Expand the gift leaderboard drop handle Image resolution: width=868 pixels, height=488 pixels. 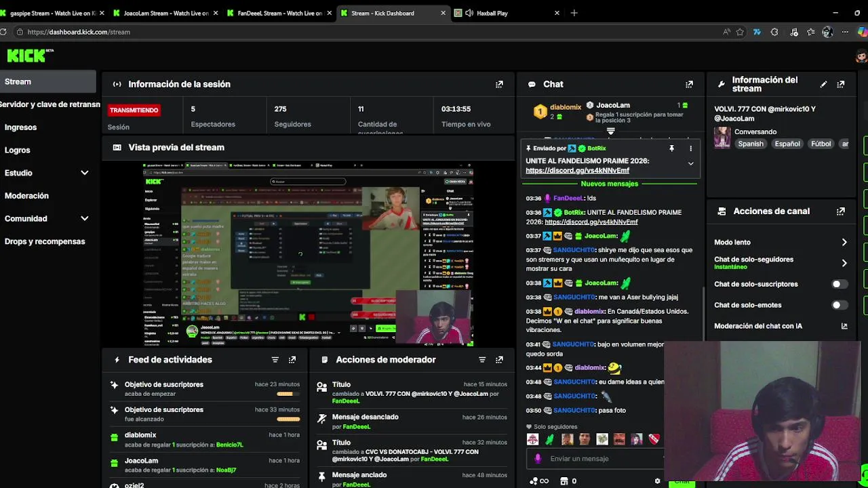(610, 131)
